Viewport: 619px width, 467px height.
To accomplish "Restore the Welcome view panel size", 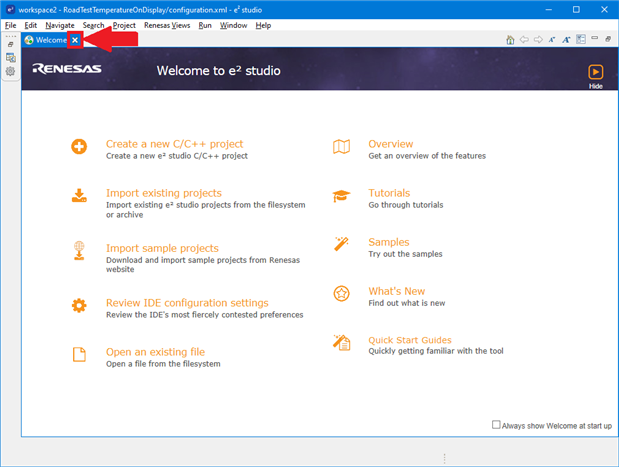I will click(x=608, y=39).
